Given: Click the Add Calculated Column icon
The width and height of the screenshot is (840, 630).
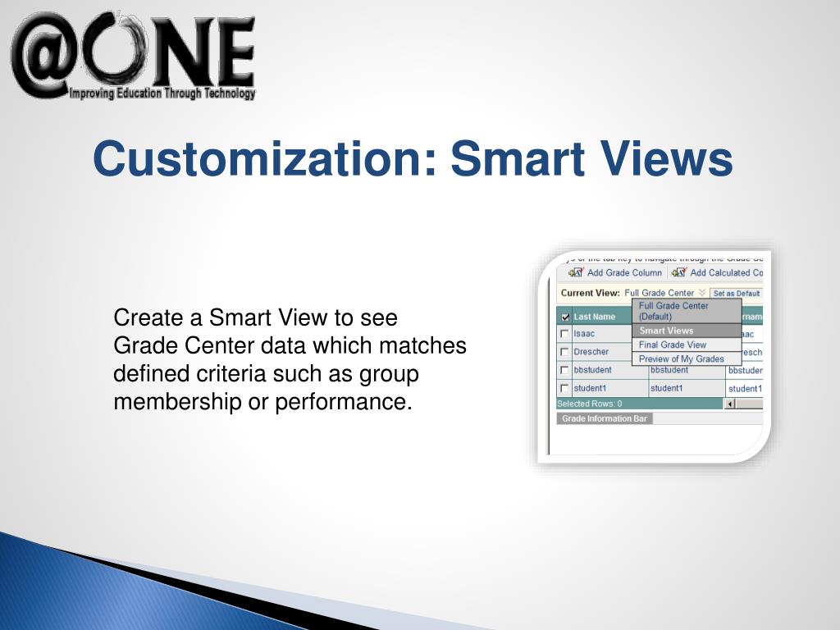Looking at the screenshot, I should (x=679, y=272).
